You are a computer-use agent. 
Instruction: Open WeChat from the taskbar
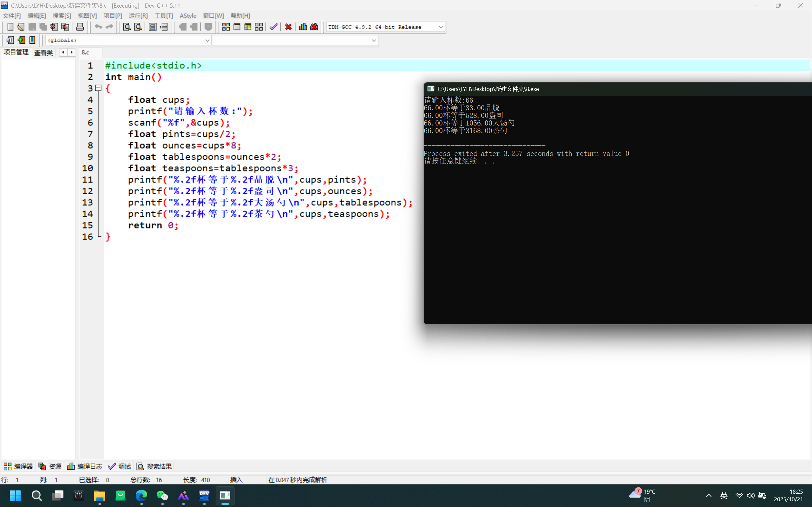(162, 496)
